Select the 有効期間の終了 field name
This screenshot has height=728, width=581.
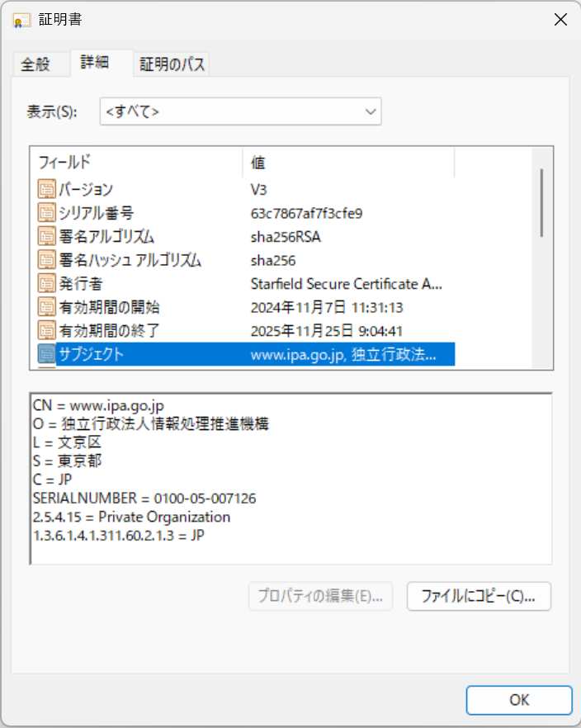click(x=110, y=330)
